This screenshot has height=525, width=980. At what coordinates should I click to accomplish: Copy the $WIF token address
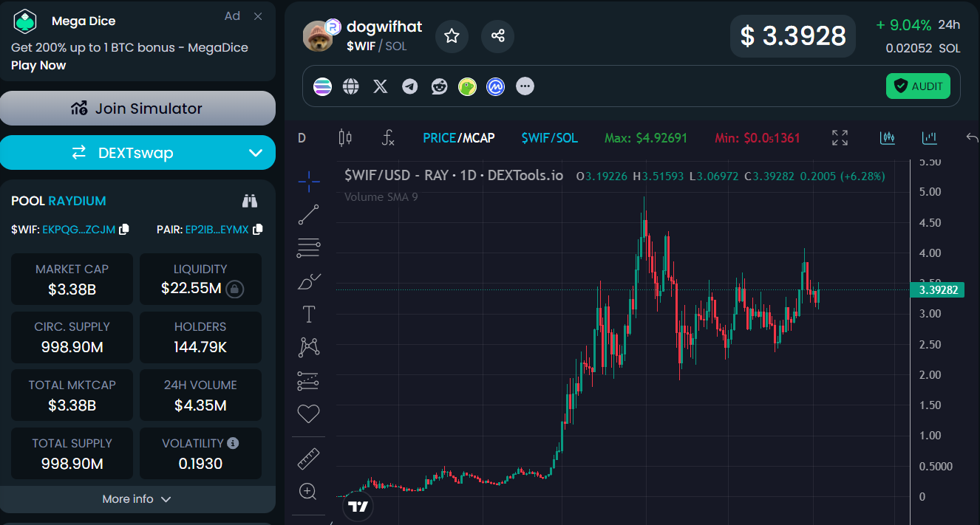124,230
